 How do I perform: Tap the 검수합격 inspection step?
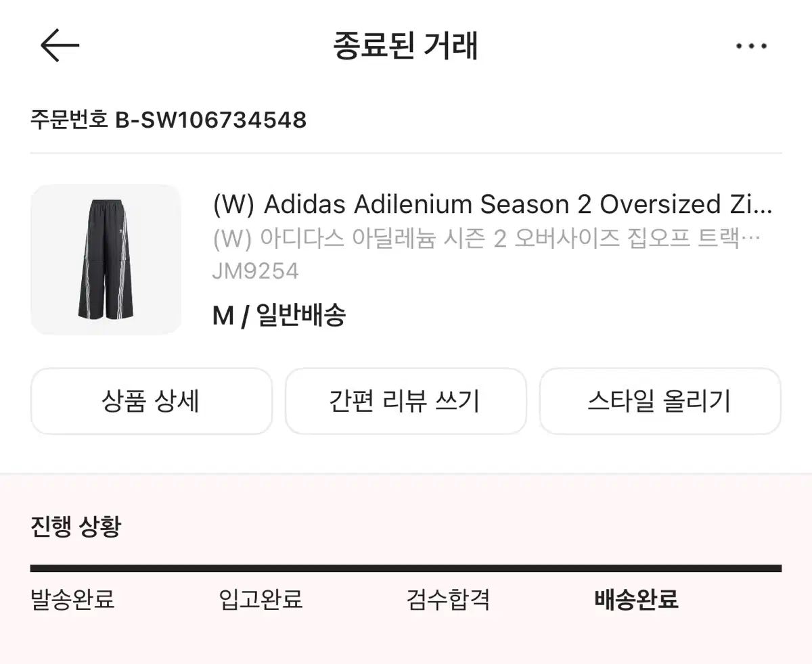click(x=448, y=599)
